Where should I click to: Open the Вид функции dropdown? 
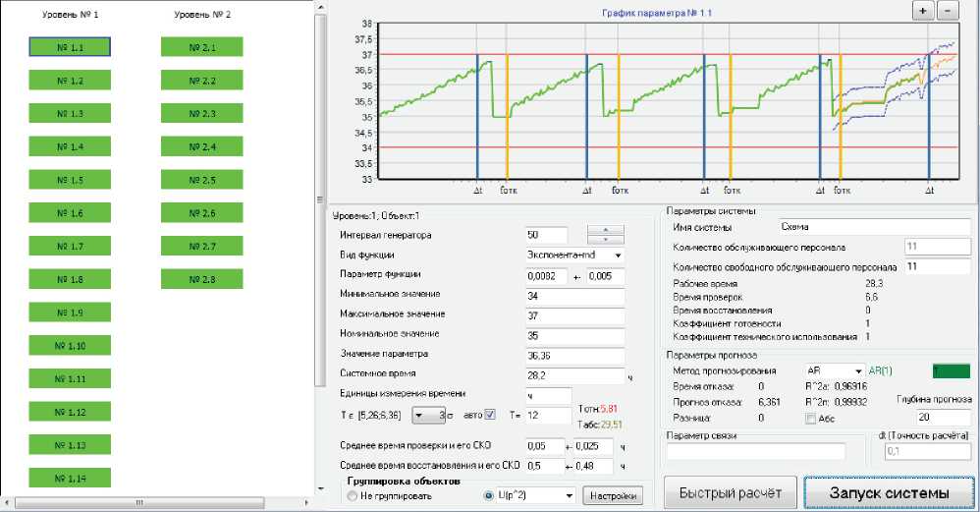[618, 256]
